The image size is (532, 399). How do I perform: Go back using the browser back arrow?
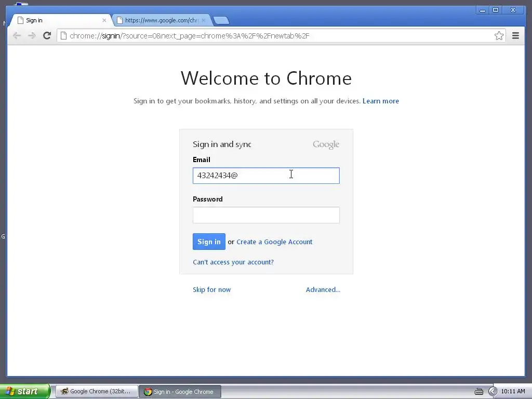(x=17, y=36)
